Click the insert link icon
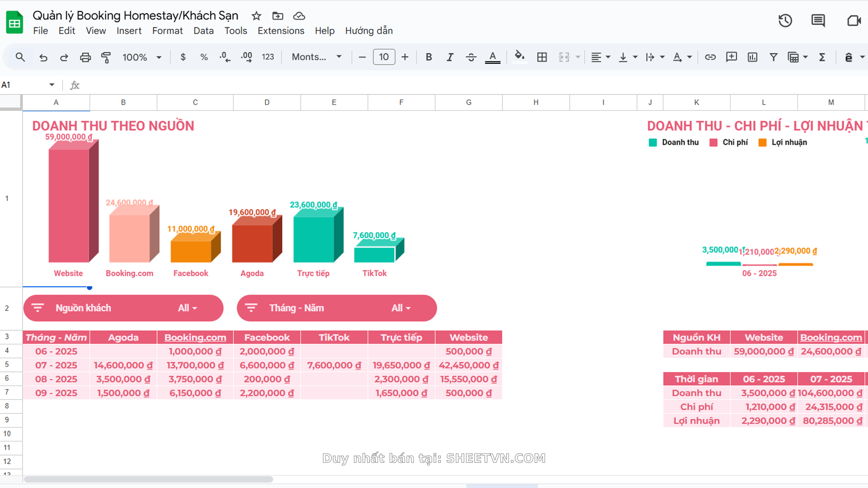 (710, 57)
